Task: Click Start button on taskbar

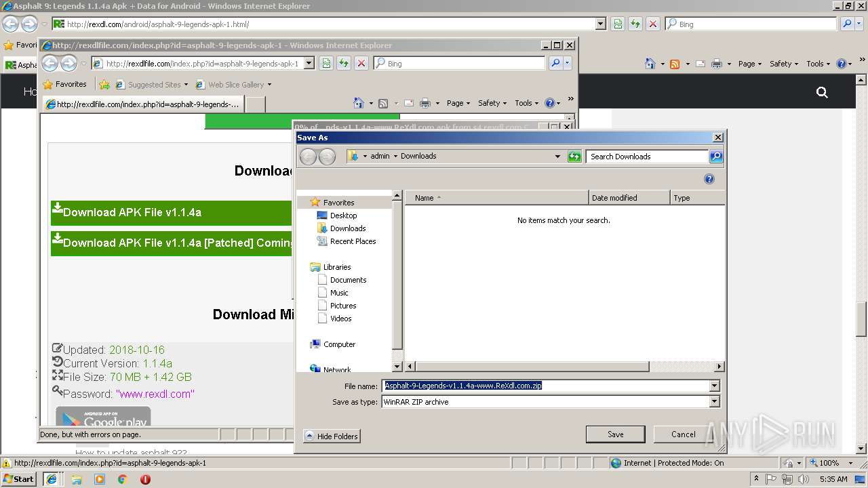Action: (x=18, y=479)
